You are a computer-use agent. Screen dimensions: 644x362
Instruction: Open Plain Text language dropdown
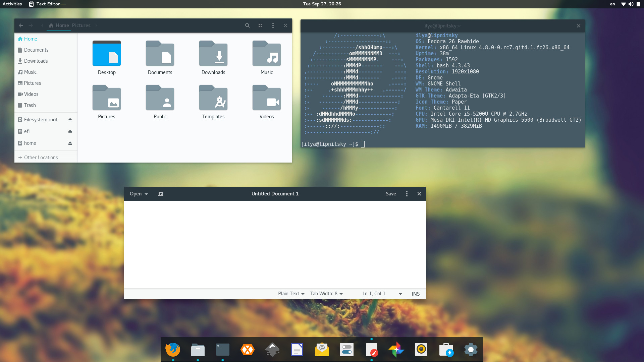(x=291, y=294)
